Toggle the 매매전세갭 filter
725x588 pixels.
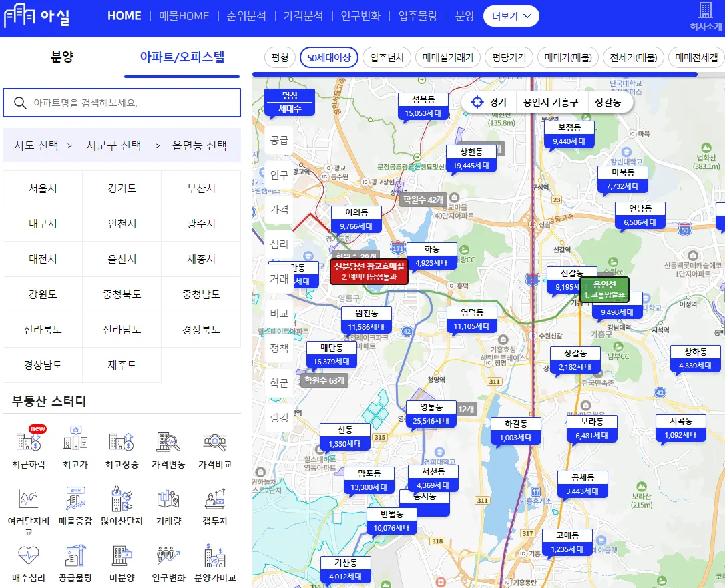pyautogui.click(x=696, y=58)
